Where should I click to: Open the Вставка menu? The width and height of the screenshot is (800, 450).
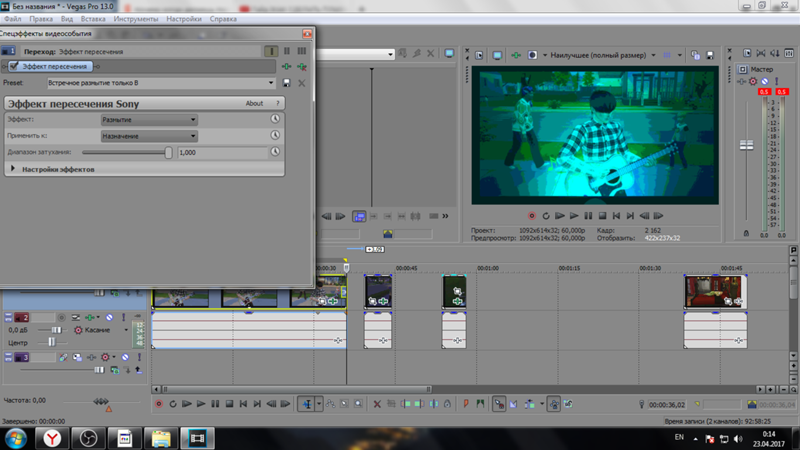tap(93, 19)
